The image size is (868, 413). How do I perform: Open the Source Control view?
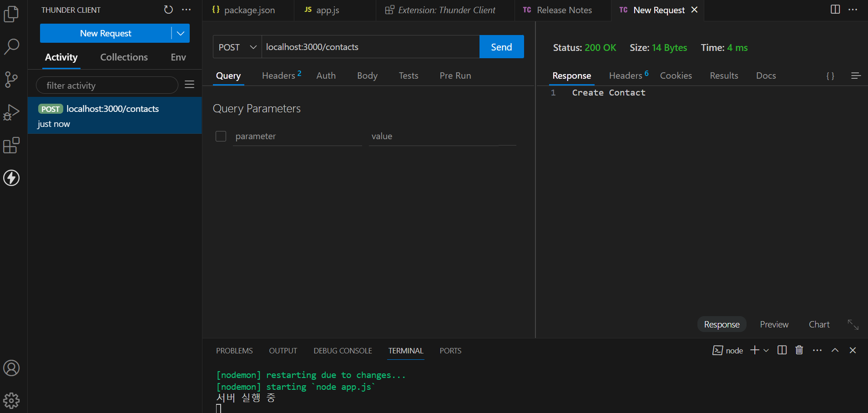[x=11, y=80]
